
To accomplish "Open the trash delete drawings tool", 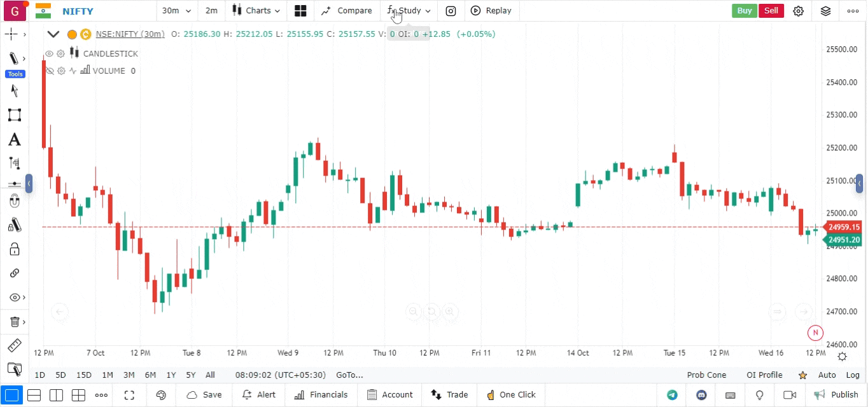I will pyautogui.click(x=14, y=322).
